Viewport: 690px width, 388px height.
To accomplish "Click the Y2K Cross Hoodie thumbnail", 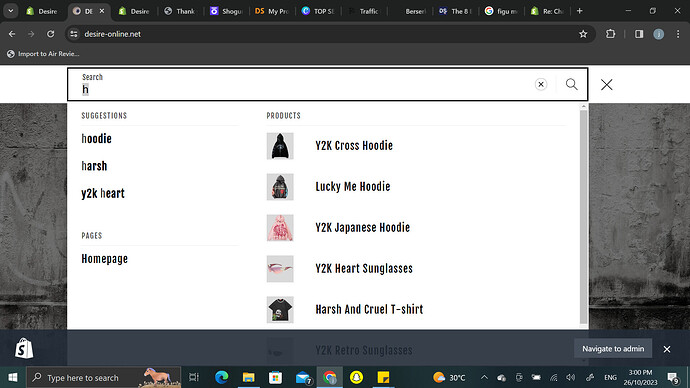I will pyautogui.click(x=280, y=146).
